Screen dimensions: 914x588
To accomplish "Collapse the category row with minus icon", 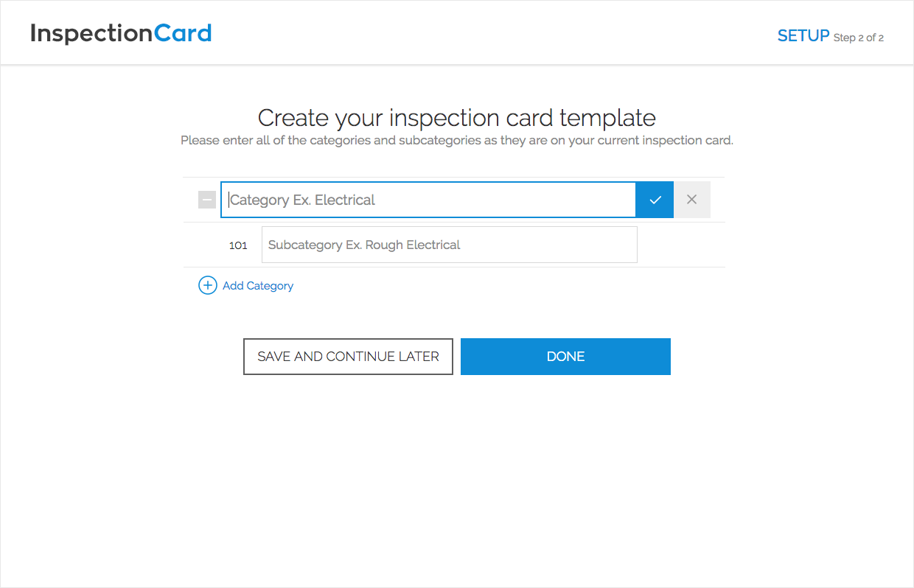I will pos(207,200).
